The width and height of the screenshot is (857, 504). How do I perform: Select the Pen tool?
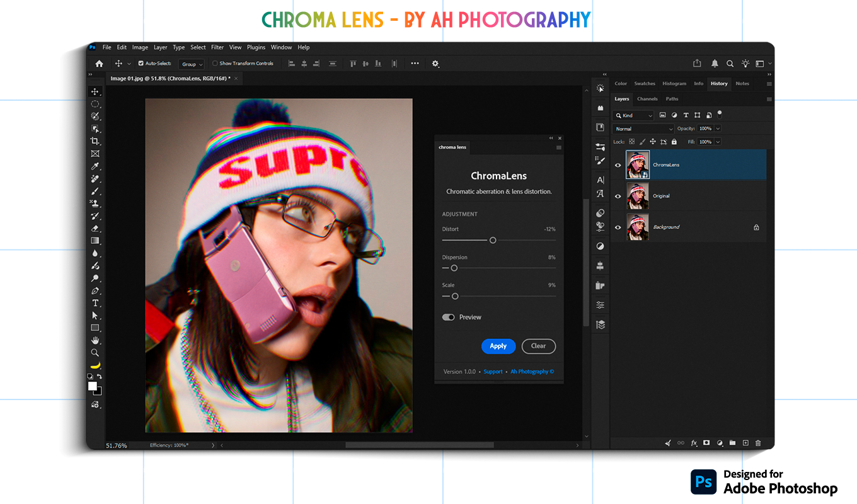point(95,290)
